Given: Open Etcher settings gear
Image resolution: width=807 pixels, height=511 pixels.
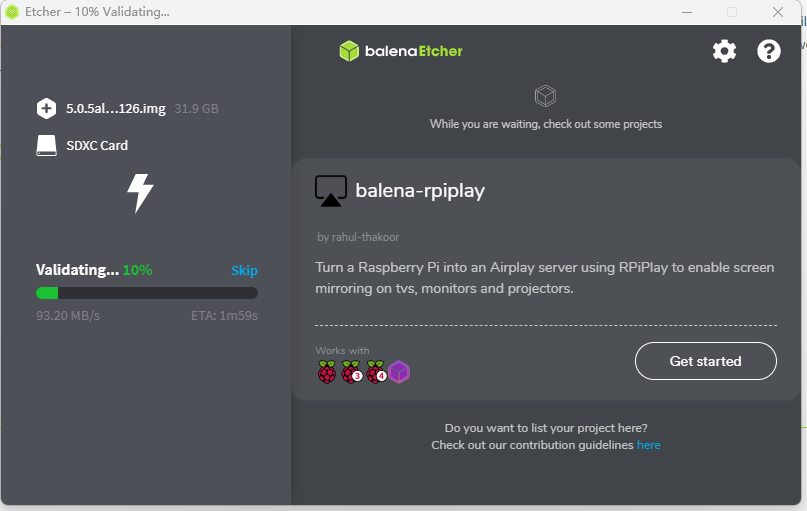Looking at the screenshot, I should [x=724, y=51].
